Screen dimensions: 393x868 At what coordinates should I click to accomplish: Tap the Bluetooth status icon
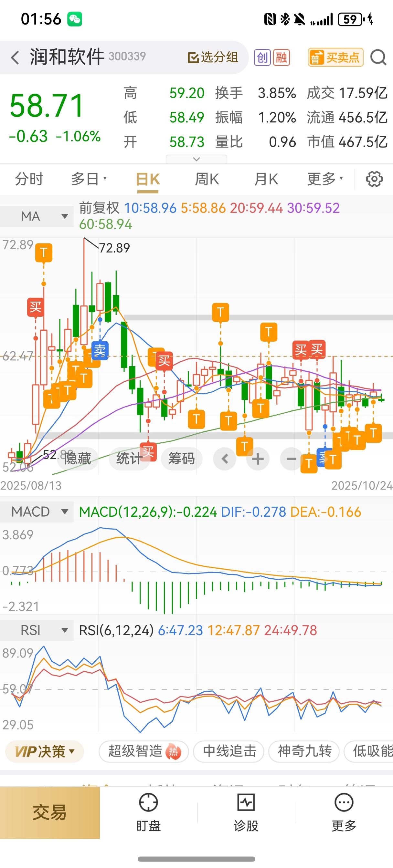[x=285, y=19]
